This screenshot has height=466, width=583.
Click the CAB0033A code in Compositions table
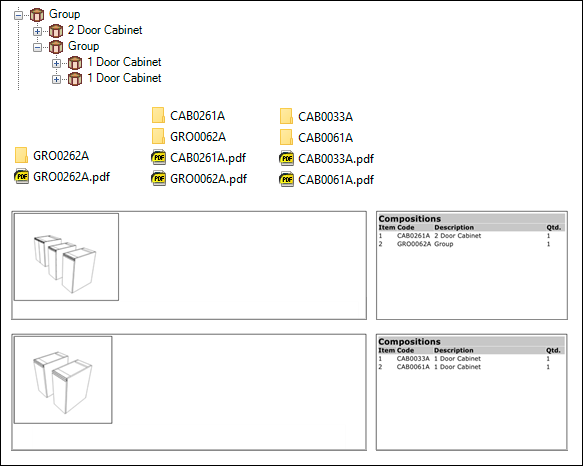coord(413,359)
